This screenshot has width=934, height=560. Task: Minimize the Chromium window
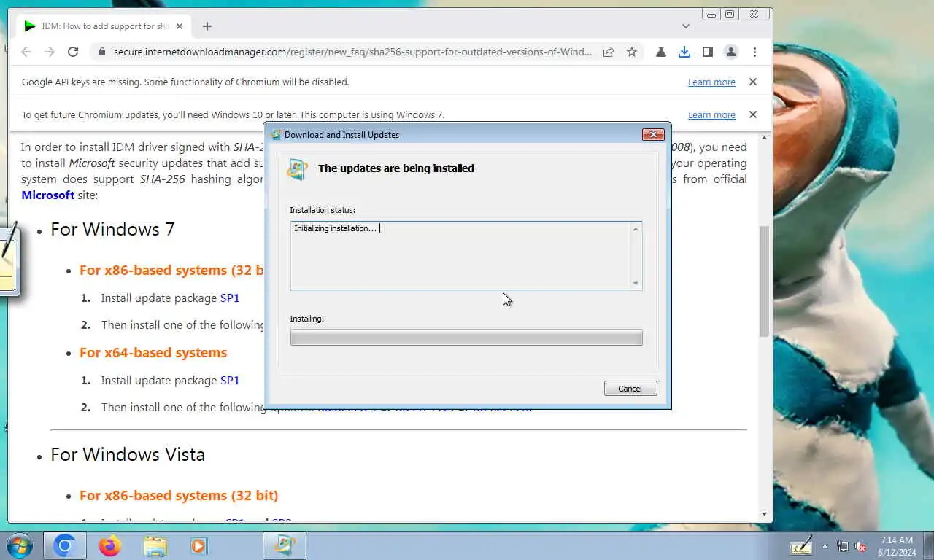(711, 14)
